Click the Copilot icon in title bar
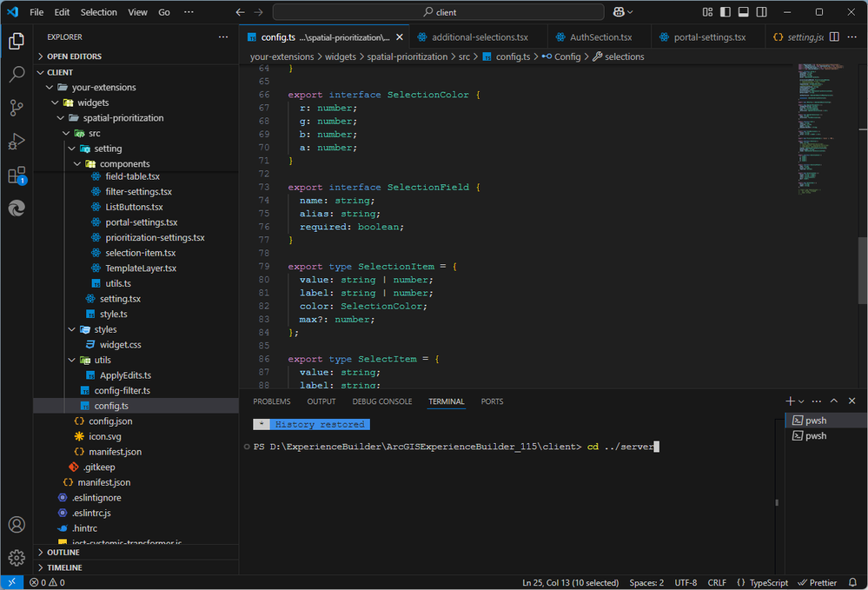868x590 pixels. (x=619, y=12)
